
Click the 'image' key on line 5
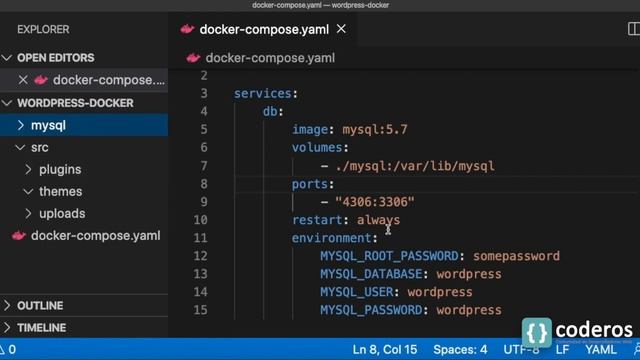[x=310, y=129]
